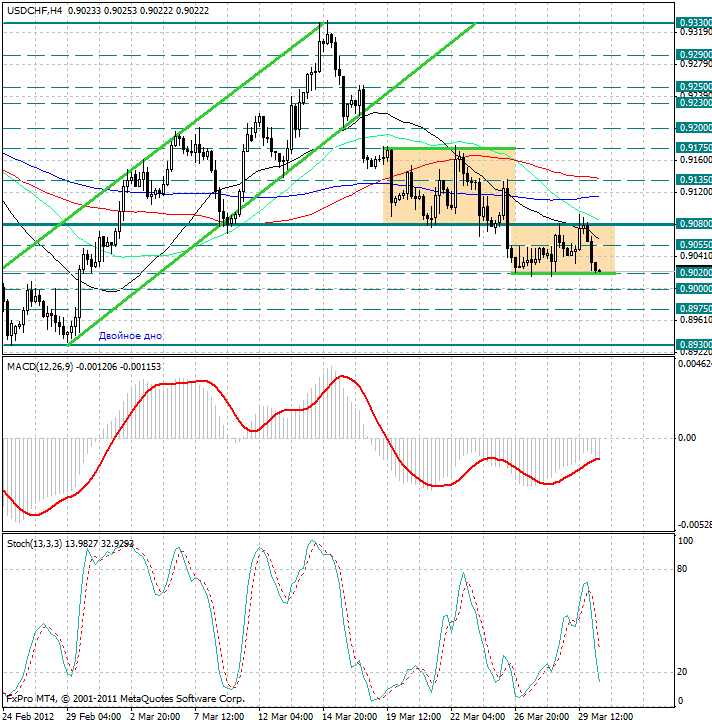Click the 0.9120 price scale value
The height and width of the screenshot is (724, 712).
pyautogui.click(x=696, y=192)
